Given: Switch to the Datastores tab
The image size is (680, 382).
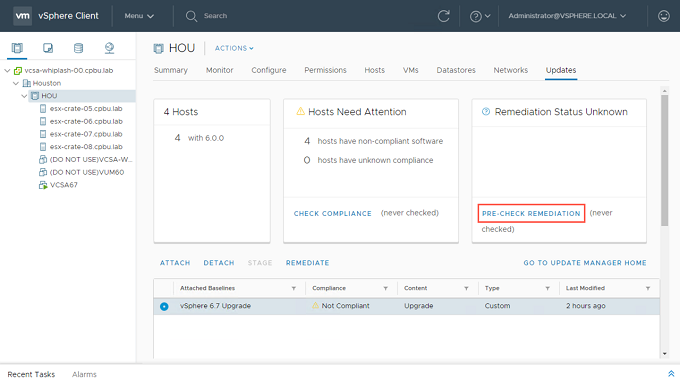Looking at the screenshot, I should pyautogui.click(x=456, y=70).
